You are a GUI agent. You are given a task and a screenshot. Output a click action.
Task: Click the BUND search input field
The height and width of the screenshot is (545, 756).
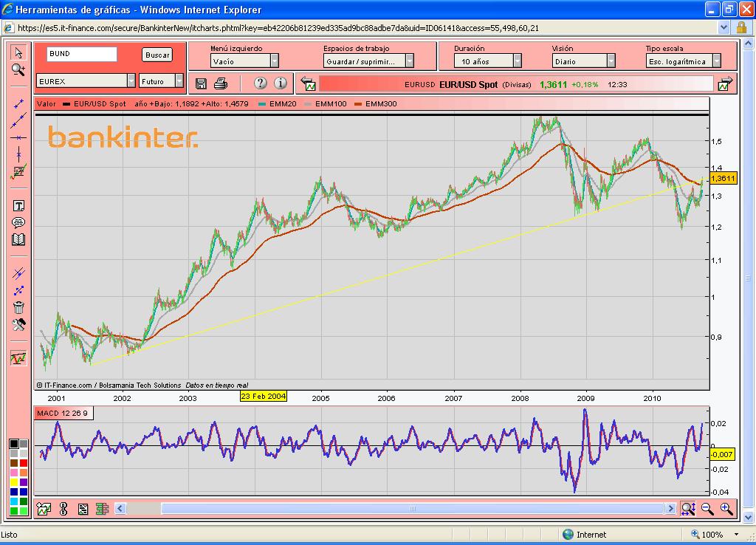click(82, 54)
